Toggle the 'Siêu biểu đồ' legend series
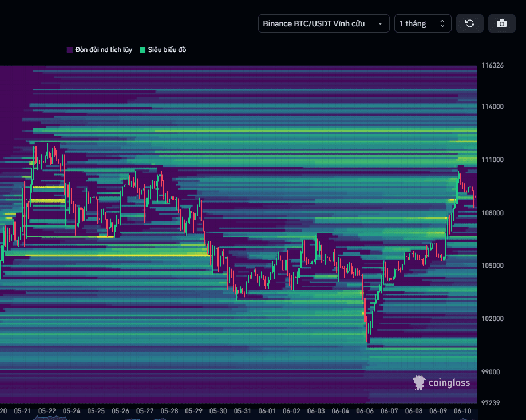This screenshot has height=420, width=526. coord(163,50)
